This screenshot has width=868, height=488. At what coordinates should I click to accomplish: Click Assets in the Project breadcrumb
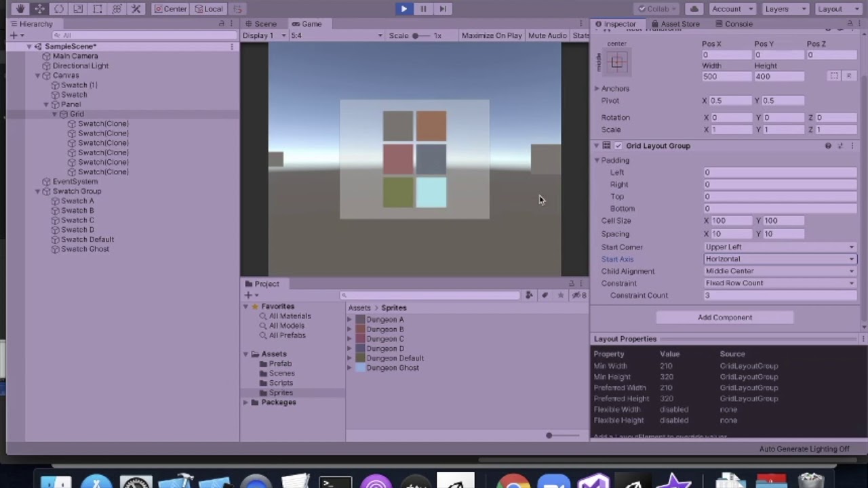359,308
